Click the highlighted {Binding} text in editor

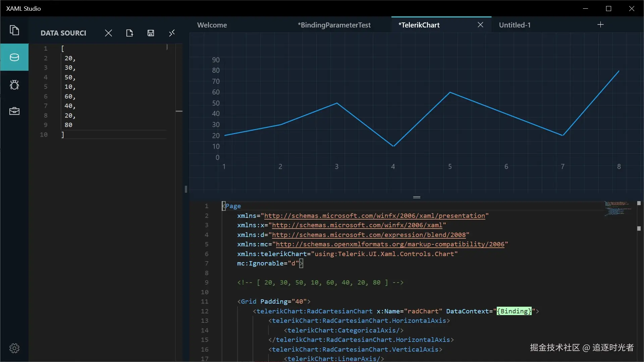(514, 311)
